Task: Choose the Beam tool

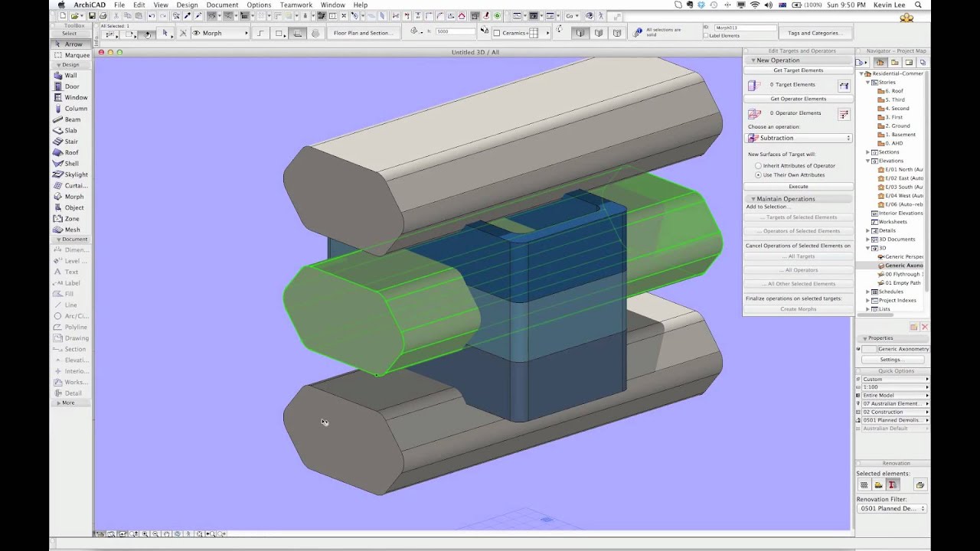Action: point(70,119)
